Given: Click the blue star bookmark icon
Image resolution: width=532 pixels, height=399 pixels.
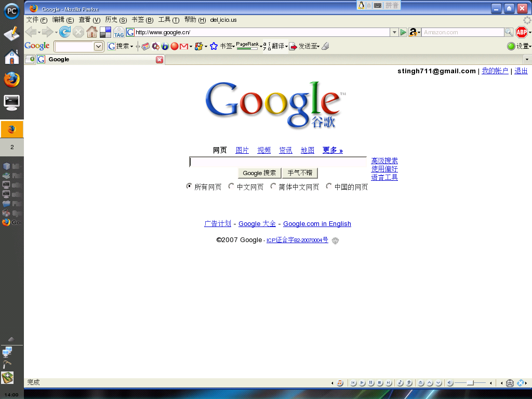Looking at the screenshot, I should [x=214, y=46].
